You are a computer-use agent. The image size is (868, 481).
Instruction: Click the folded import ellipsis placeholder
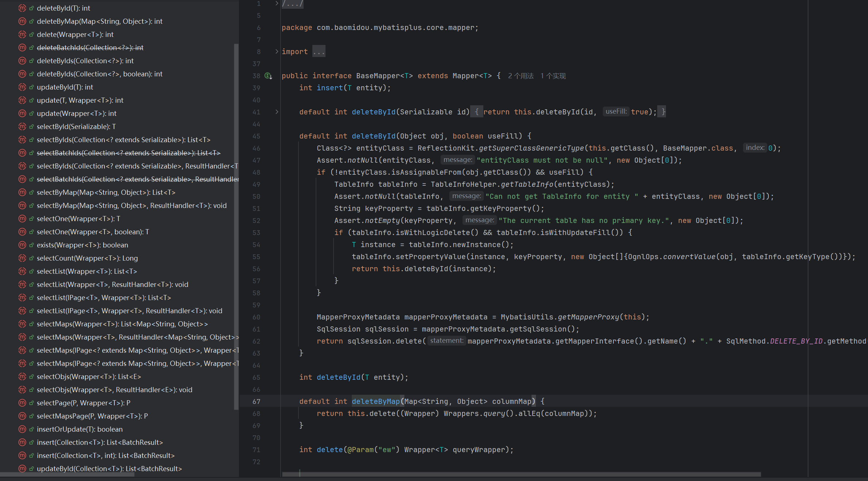coord(319,52)
